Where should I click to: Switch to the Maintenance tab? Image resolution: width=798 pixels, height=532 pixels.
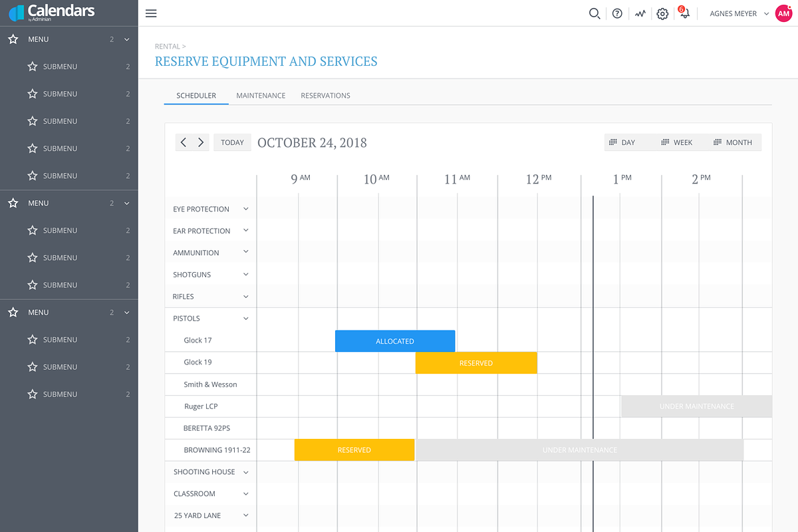point(261,96)
